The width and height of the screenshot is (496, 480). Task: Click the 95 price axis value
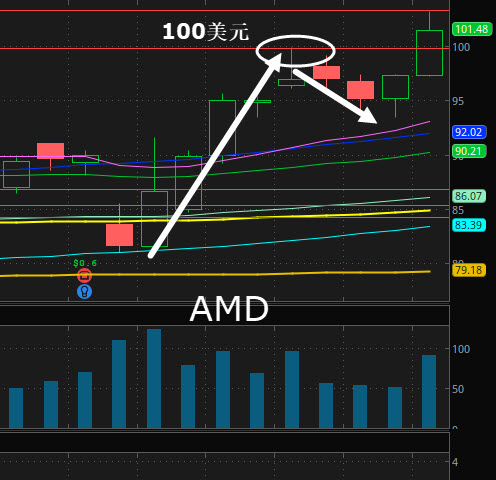pos(458,101)
